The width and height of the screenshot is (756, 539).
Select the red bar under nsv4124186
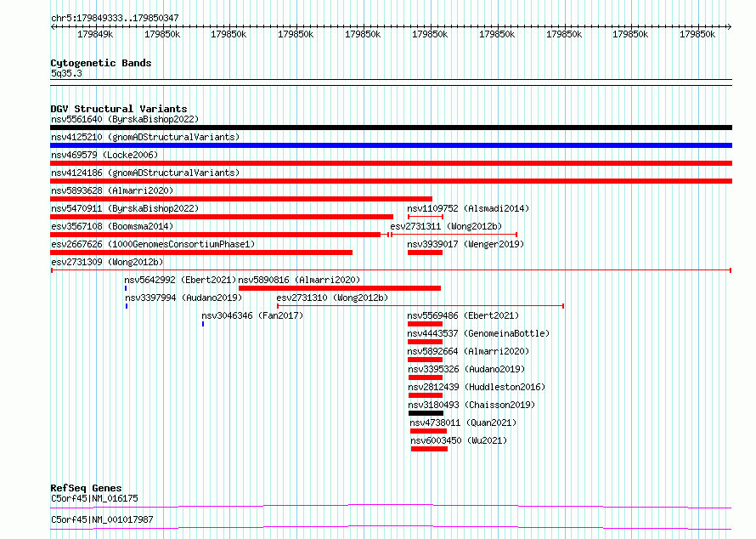[x=391, y=181]
